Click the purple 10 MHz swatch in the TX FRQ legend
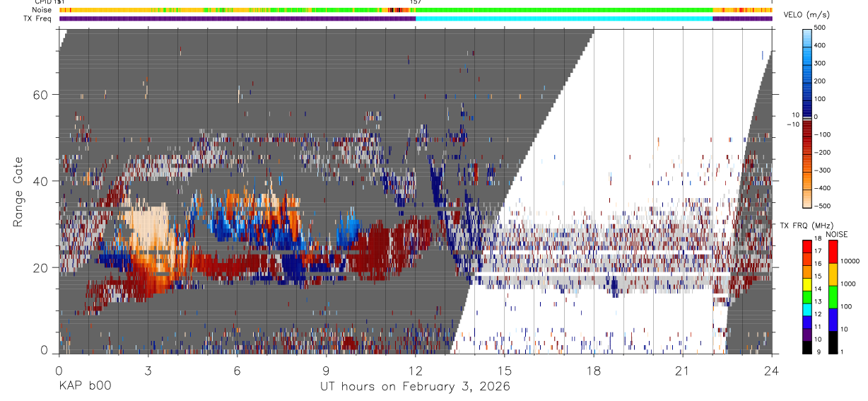 [807, 335]
